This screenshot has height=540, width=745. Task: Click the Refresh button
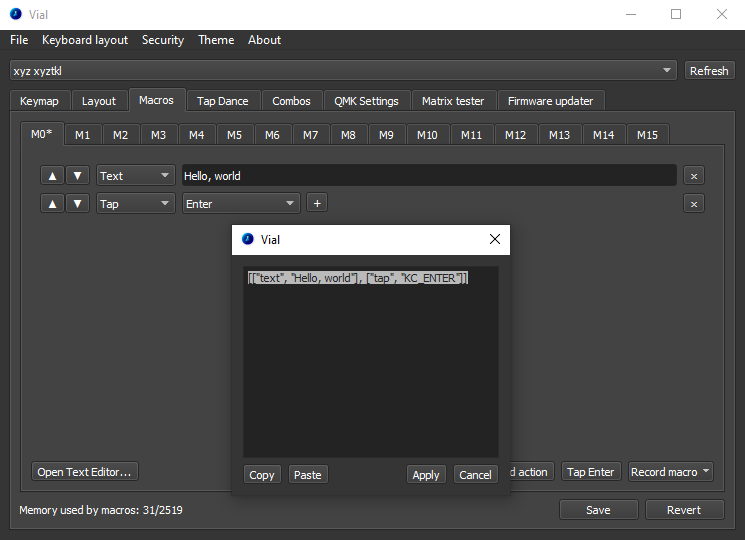point(709,71)
